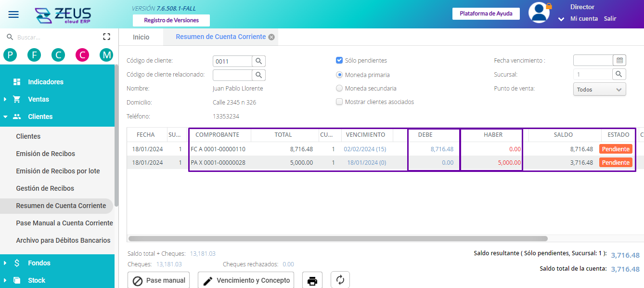Viewport: 644px width, 288px height.
Task: Open Registro de Versiones
Action: pyautogui.click(x=171, y=20)
